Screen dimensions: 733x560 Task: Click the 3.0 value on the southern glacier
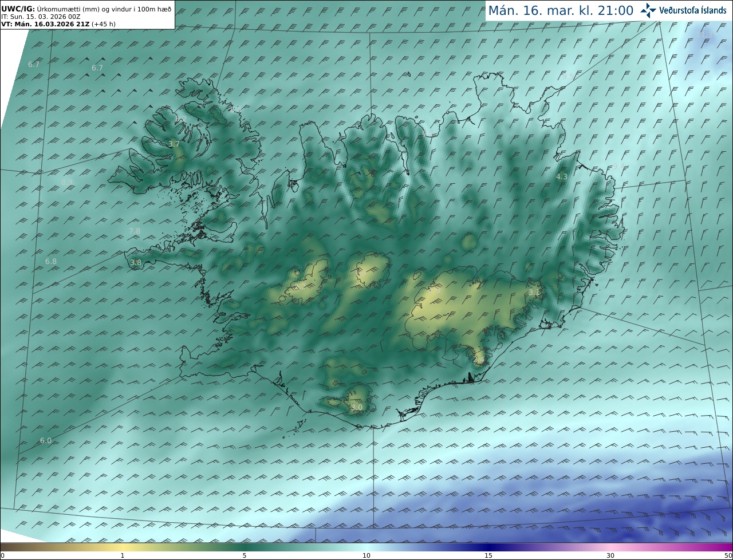point(357,407)
